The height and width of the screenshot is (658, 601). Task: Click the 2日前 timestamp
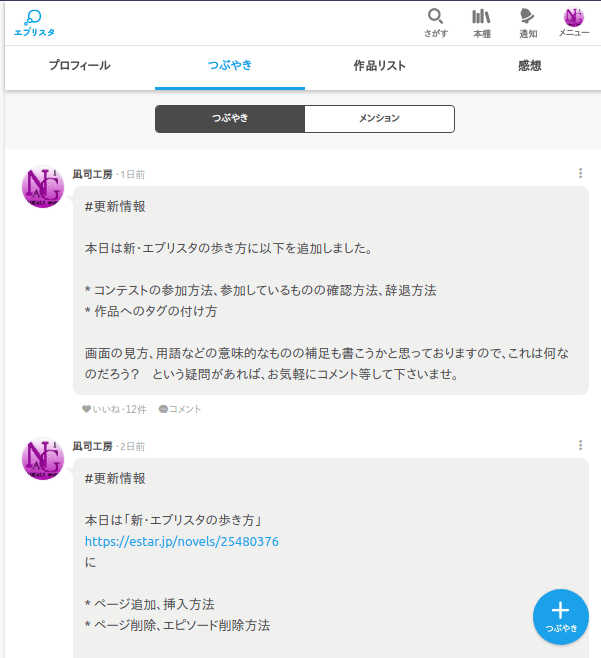pos(133,446)
